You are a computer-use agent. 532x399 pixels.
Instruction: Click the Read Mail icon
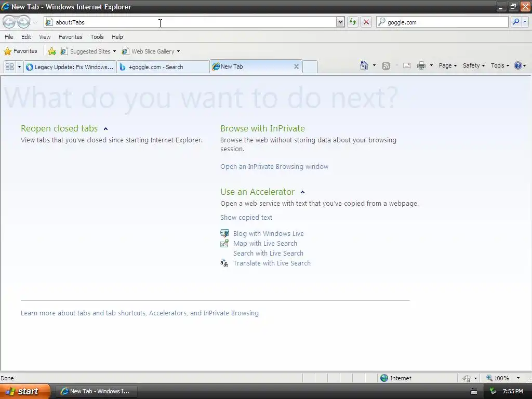tap(407, 66)
